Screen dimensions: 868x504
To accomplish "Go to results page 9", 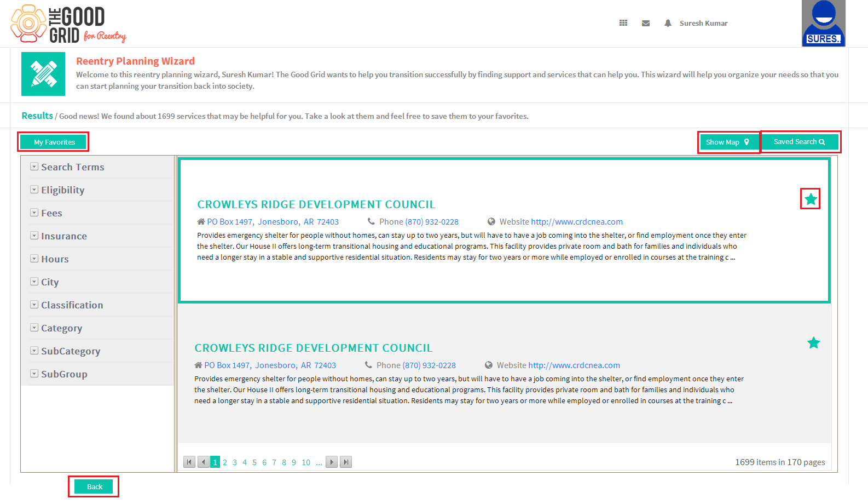I will [294, 462].
